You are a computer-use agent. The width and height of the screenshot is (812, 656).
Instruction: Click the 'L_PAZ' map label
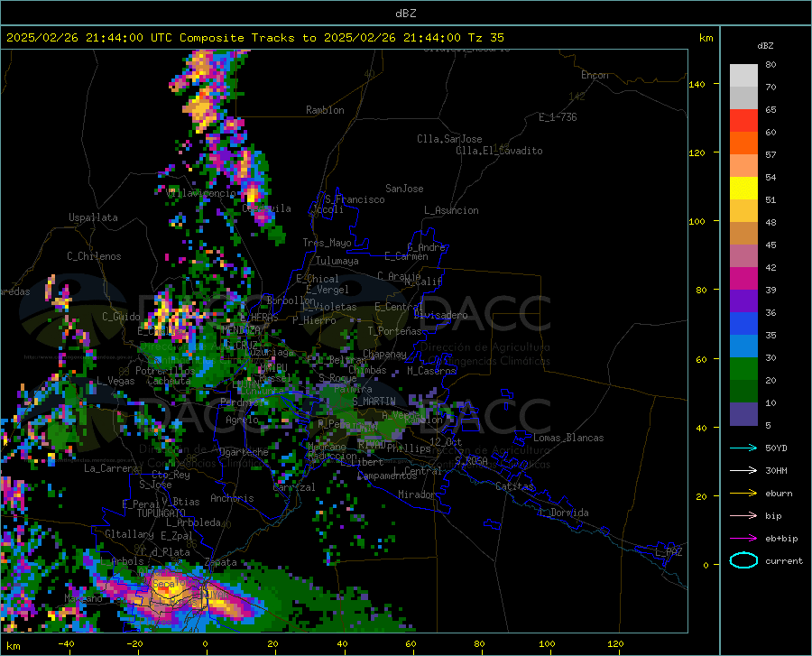coord(669,552)
